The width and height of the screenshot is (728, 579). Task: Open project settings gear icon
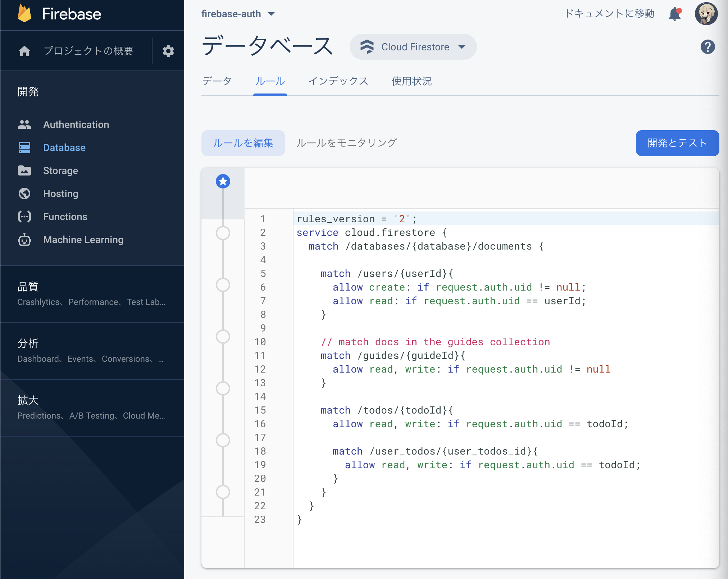pyautogui.click(x=168, y=51)
